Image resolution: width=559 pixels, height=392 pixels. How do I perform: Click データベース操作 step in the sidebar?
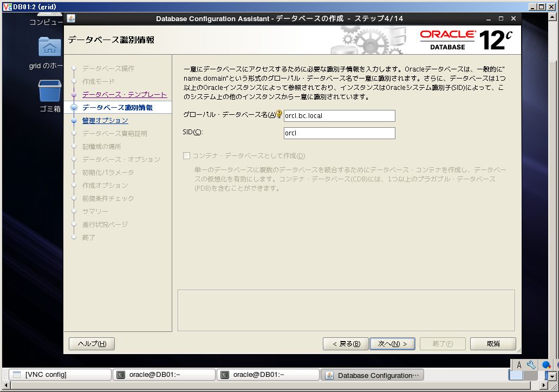[x=108, y=68]
